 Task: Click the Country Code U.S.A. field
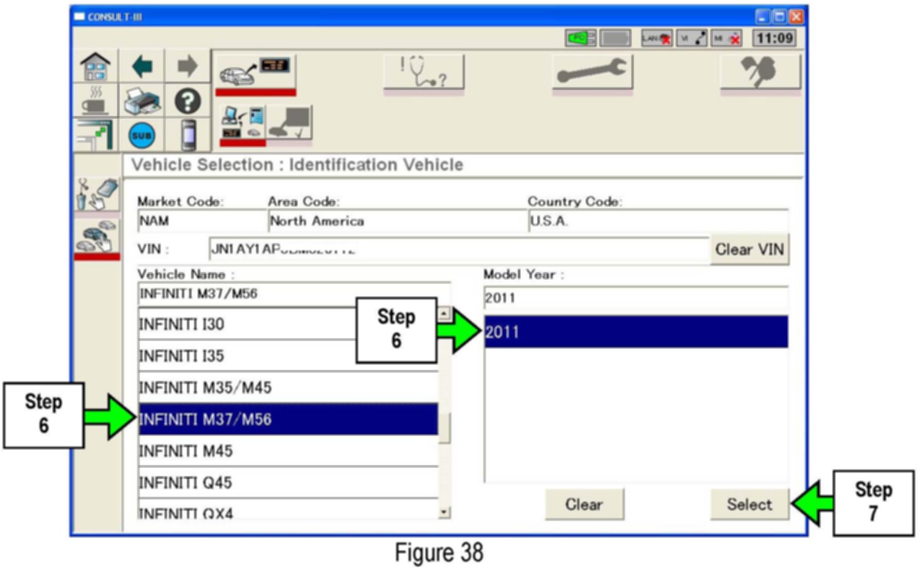tap(658, 221)
